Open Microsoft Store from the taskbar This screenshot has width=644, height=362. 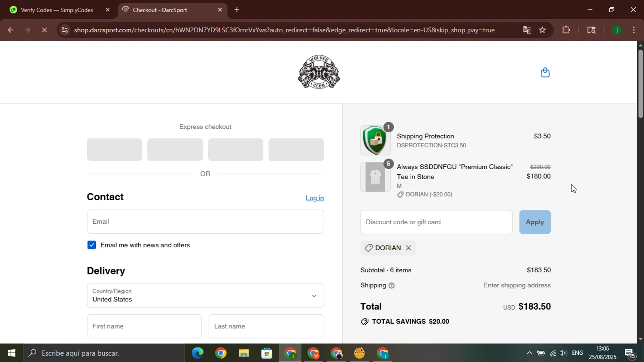[x=267, y=353]
